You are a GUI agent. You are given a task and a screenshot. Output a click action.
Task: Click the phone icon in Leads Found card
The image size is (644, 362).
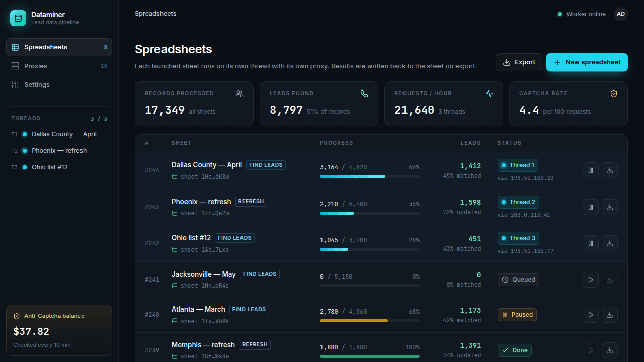pos(364,94)
